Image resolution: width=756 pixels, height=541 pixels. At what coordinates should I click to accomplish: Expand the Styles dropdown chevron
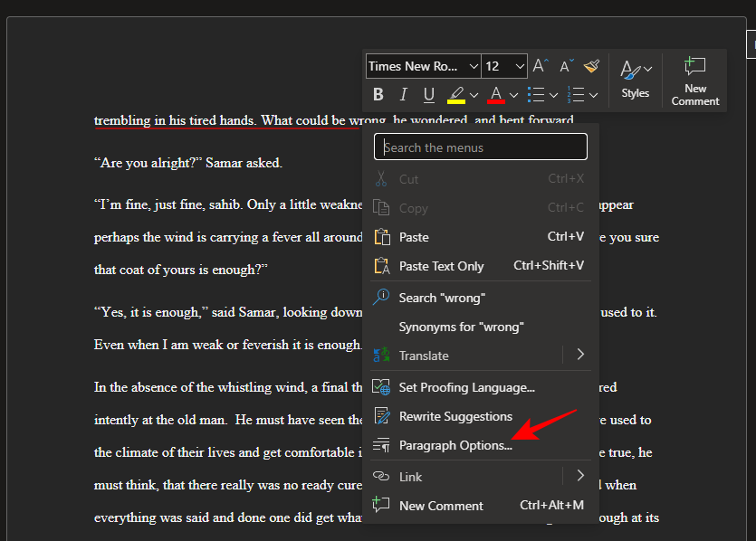pyautogui.click(x=648, y=70)
